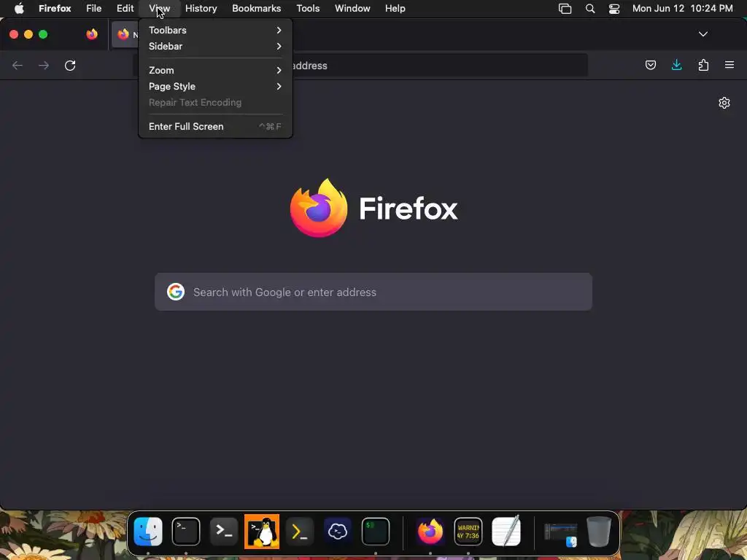Viewport: 747px width, 560px height.
Task: Open the first Terminal in Dock
Action: pos(186,531)
